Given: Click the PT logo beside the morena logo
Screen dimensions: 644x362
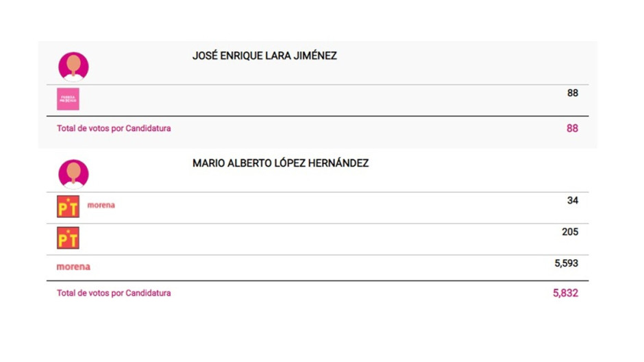Looking at the screenshot, I should (x=68, y=206).
